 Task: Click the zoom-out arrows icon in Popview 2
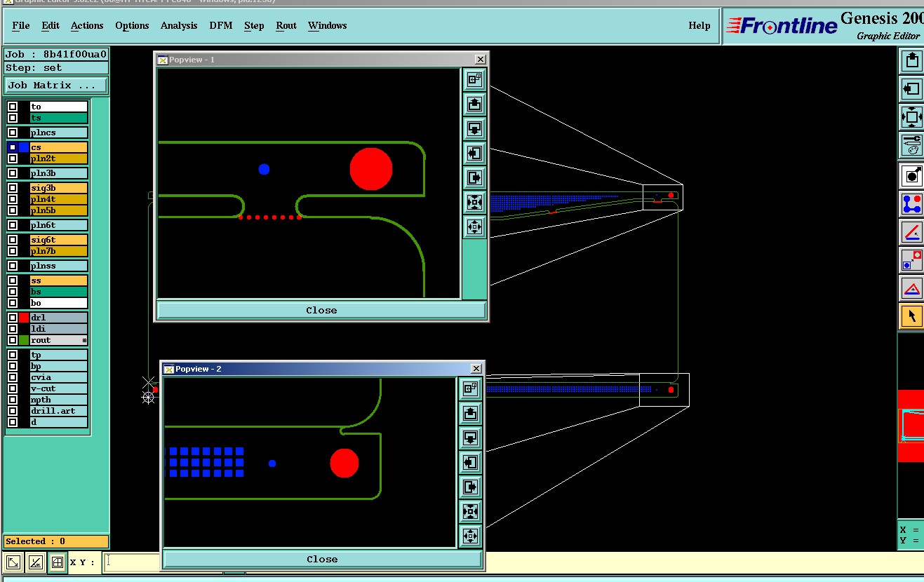[x=470, y=536]
